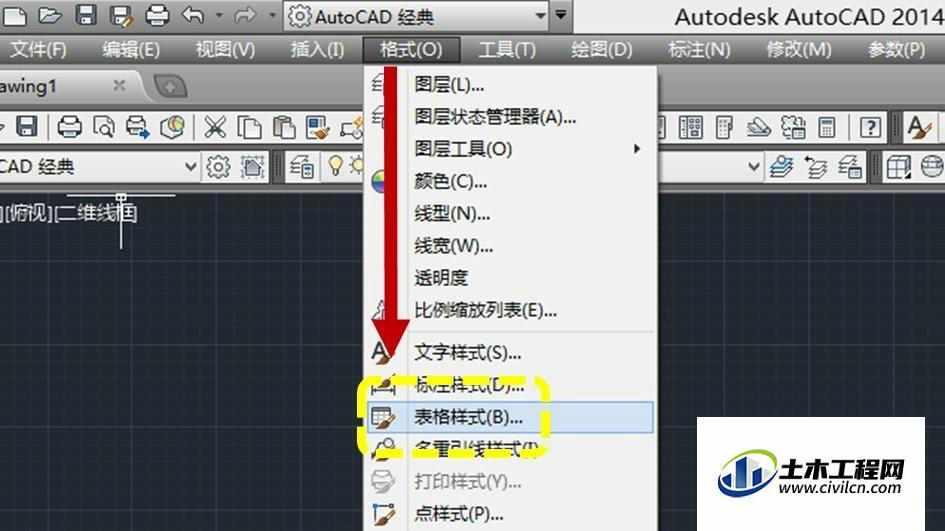Image resolution: width=945 pixels, height=531 pixels.
Task: Open the 标注(N) menu
Action: [x=699, y=49]
